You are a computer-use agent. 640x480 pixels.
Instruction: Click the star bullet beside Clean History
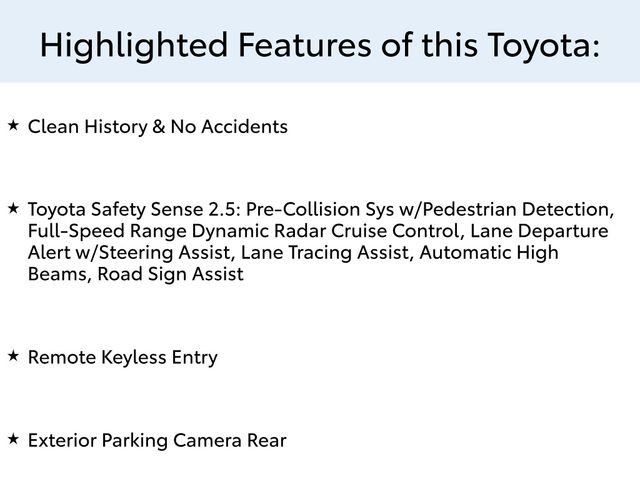tap(13, 126)
